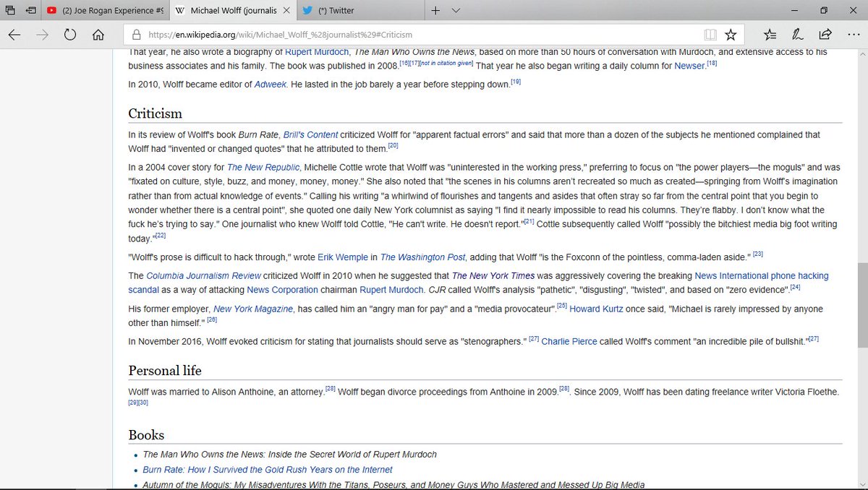
Task: Open the Reading view book icon
Action: [711, 35]
